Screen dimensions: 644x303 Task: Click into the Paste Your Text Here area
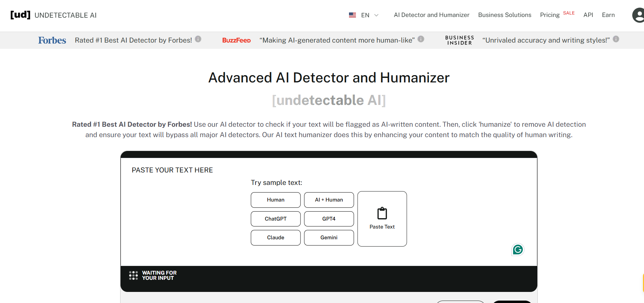click(329, 212)
